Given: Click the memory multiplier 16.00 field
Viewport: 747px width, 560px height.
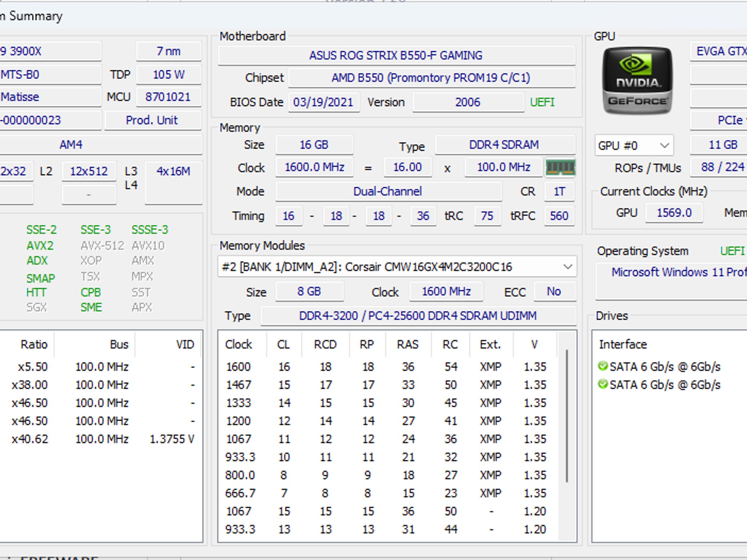Looking at the screenshot, I should (407, 167).
